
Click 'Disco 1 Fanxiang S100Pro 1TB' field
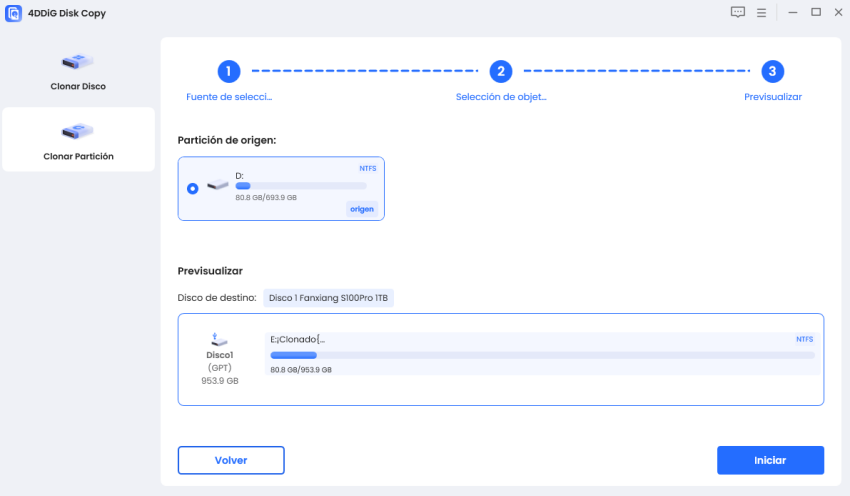[329, 298]
